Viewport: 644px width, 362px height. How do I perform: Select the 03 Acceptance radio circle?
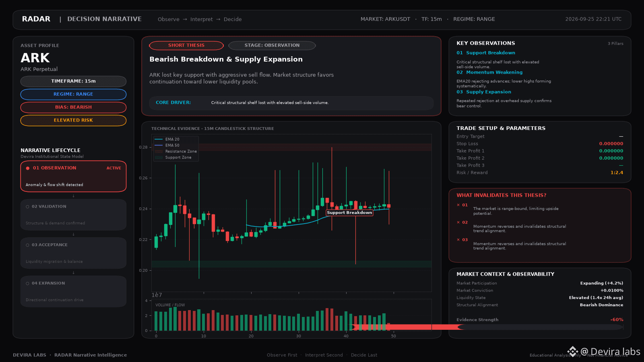27,245
